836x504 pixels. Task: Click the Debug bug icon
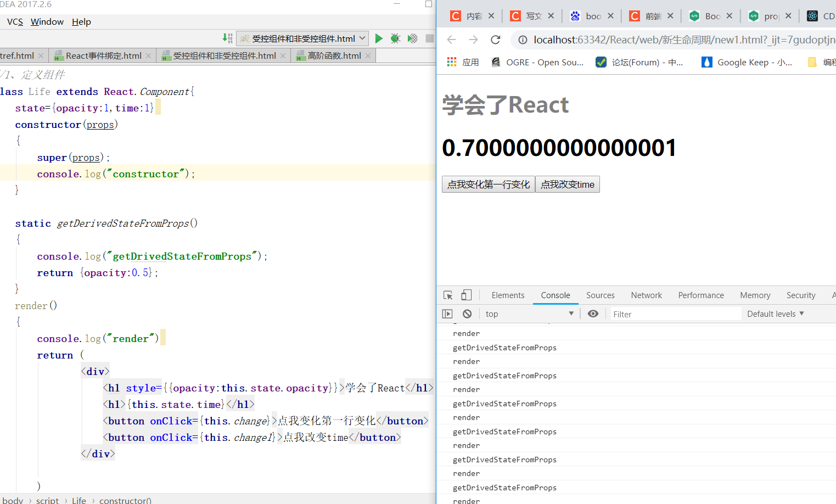395,38
